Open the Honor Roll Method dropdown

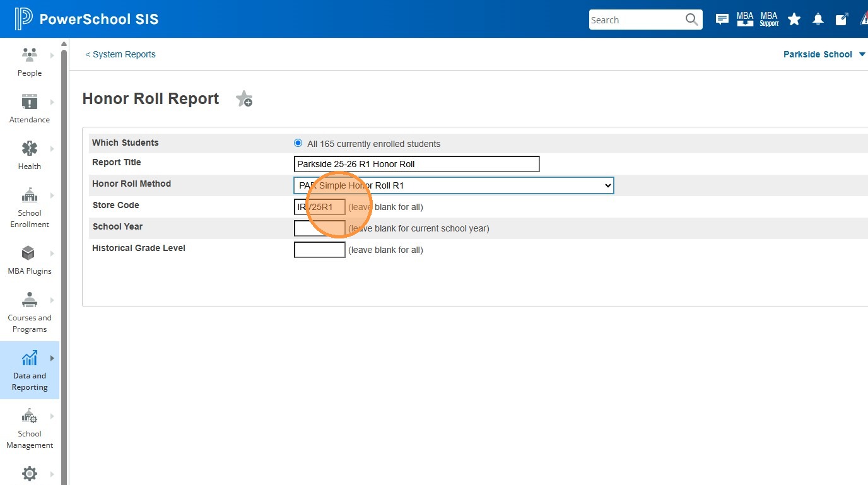(454, 185)
